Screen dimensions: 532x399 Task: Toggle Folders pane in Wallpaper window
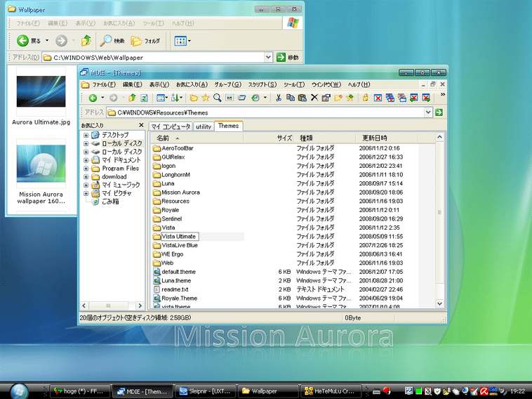click(145, 41)
